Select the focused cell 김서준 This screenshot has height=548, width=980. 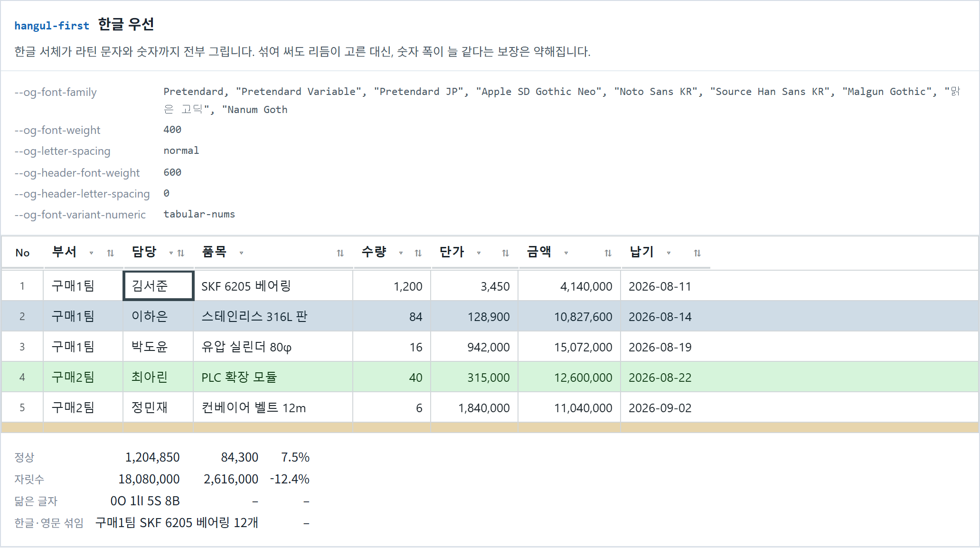click(x=158, y=286)
